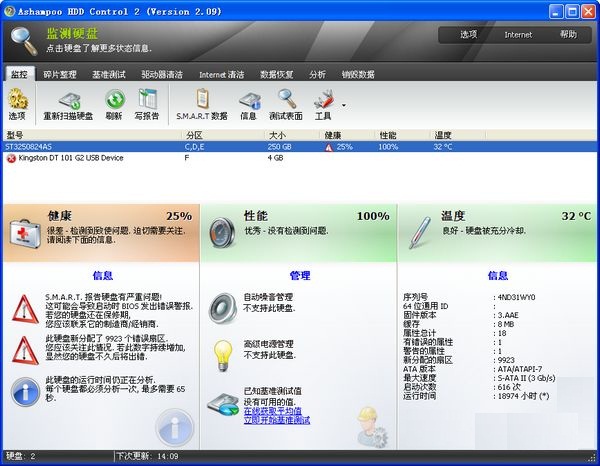Viewport: 600px width, 466px height.
Task: Switch to the Internet 清洁 tab
Action: coord(222,75)
